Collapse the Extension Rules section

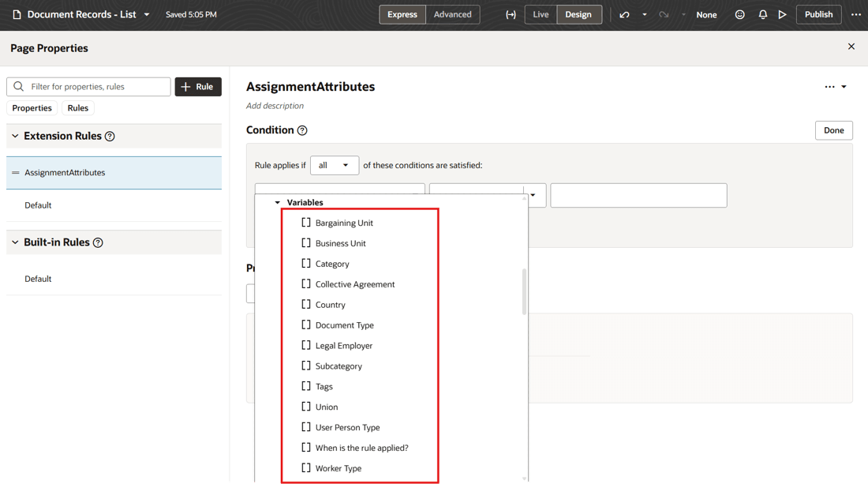[15, 136]
